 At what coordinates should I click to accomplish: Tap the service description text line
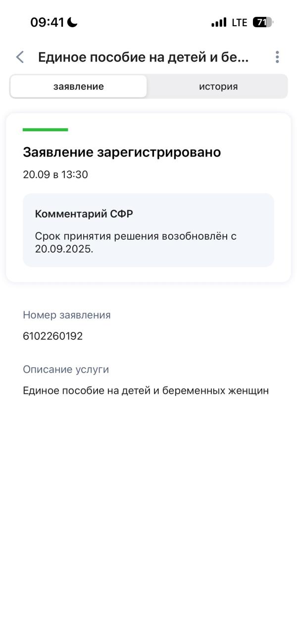[146, 391]
